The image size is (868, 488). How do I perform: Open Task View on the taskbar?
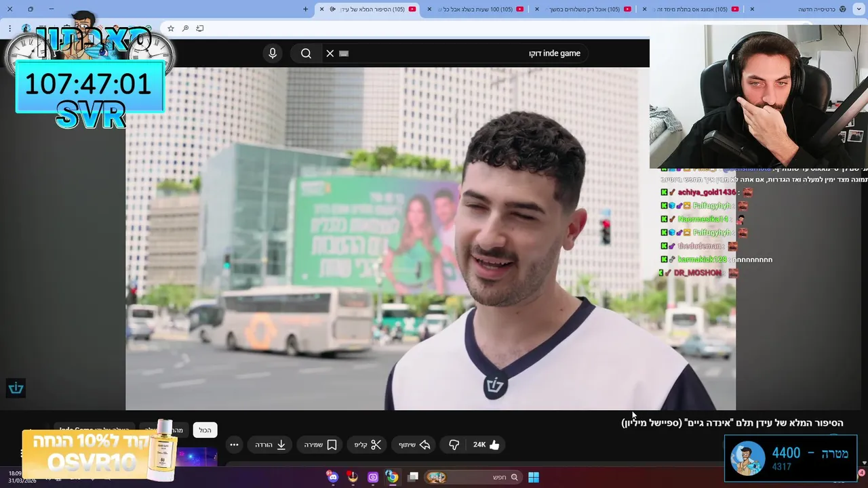pyautogui.click(x=413, y=477)
